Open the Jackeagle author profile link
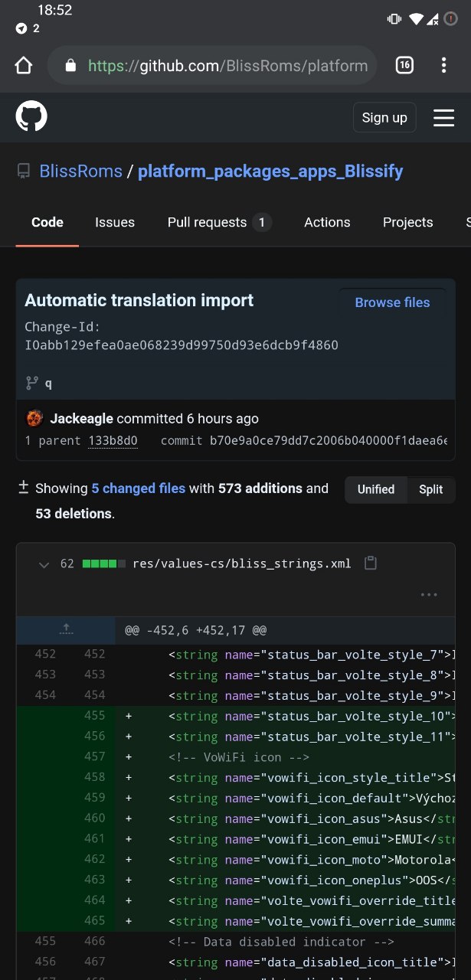 pos(82,419)
